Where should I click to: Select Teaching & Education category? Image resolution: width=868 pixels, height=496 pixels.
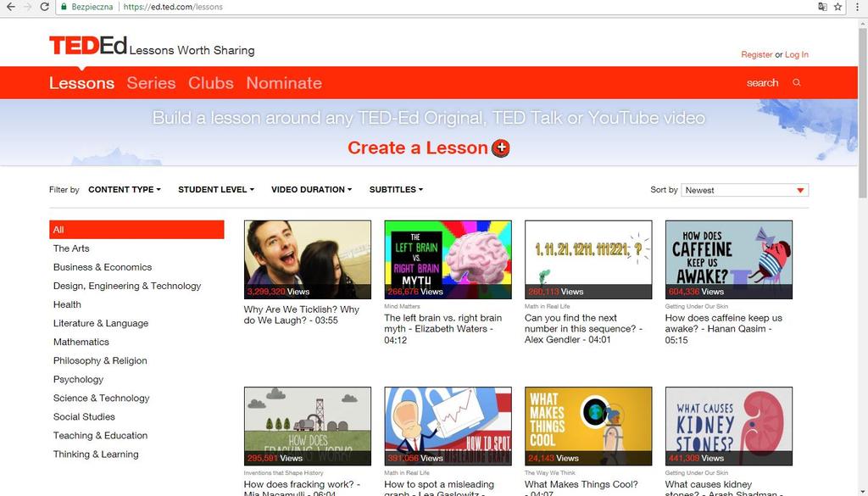click(x=100, y=436)
